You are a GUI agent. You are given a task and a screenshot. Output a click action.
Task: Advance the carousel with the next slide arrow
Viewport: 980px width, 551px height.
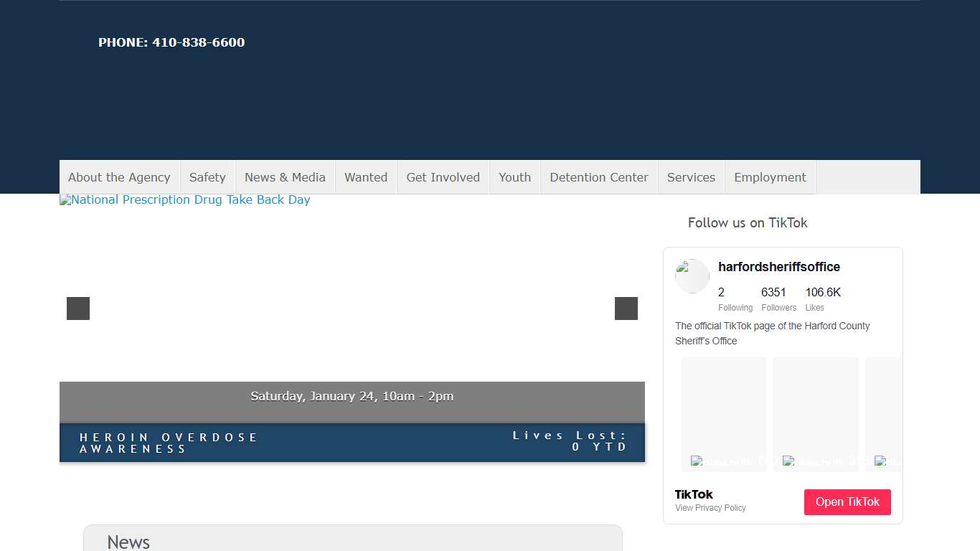(x=626, y=309)
